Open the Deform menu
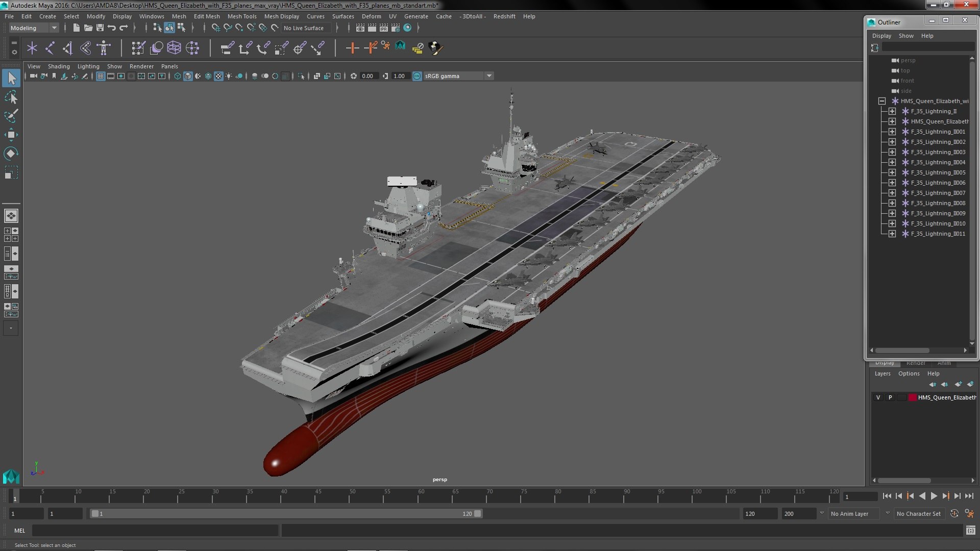This screenshot has width=980, height=551. tap(371, 16)
